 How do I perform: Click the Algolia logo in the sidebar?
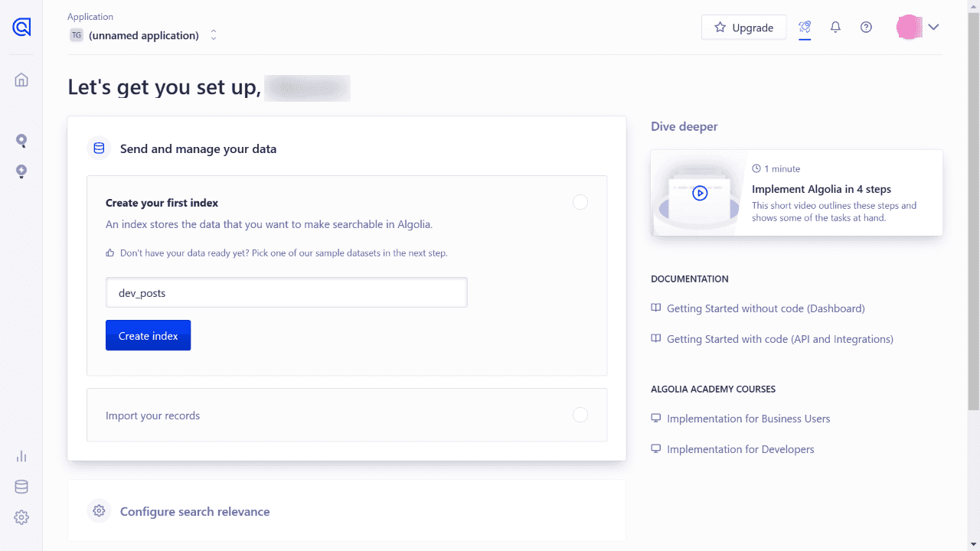click(21, 28)
